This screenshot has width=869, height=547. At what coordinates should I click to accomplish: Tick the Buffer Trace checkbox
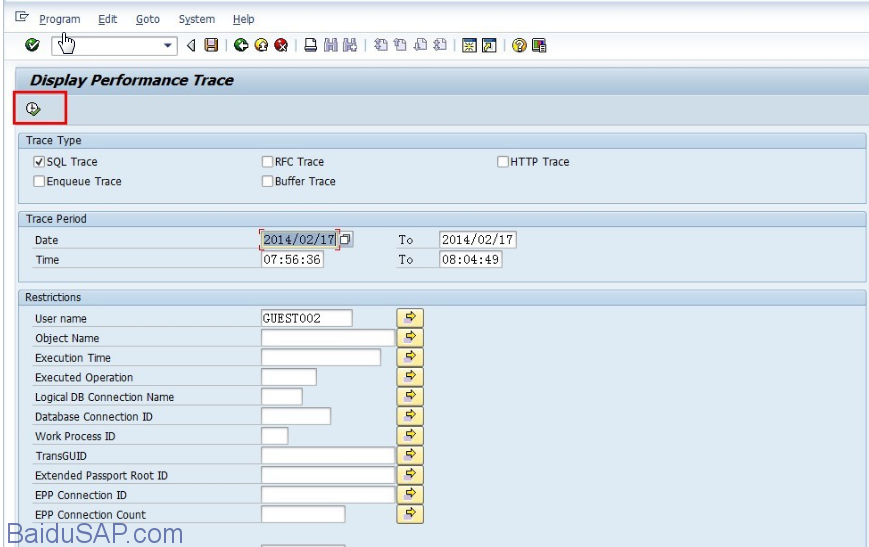(x=267, y=182)
